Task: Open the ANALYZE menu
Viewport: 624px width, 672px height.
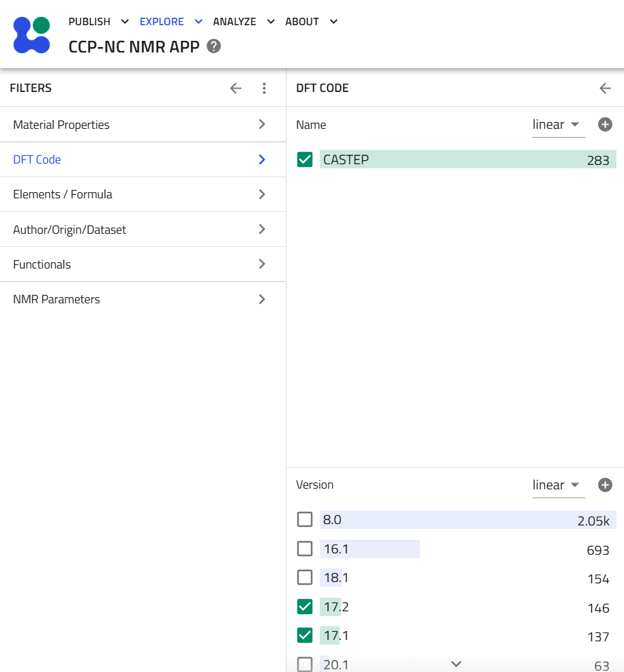Action: [x=234, y=21]
